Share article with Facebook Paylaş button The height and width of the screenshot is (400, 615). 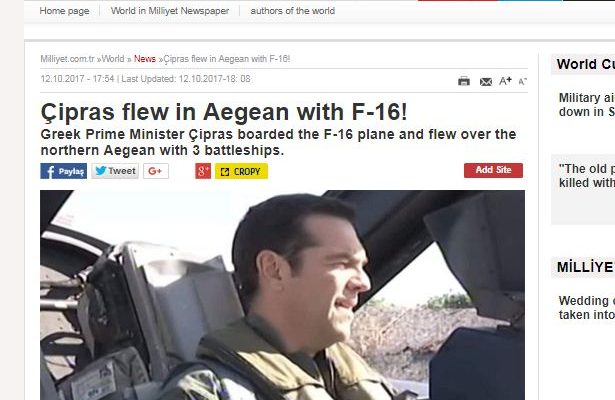coord(64,171)
